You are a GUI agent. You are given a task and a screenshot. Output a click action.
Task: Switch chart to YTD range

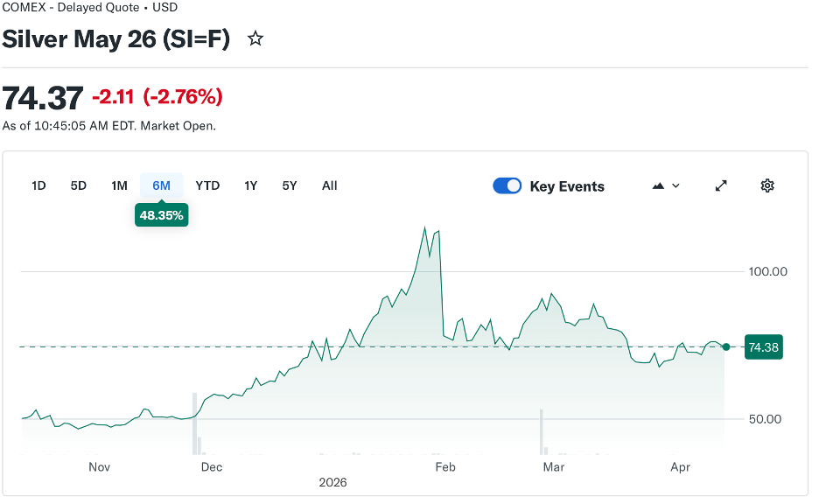[207, 185]
